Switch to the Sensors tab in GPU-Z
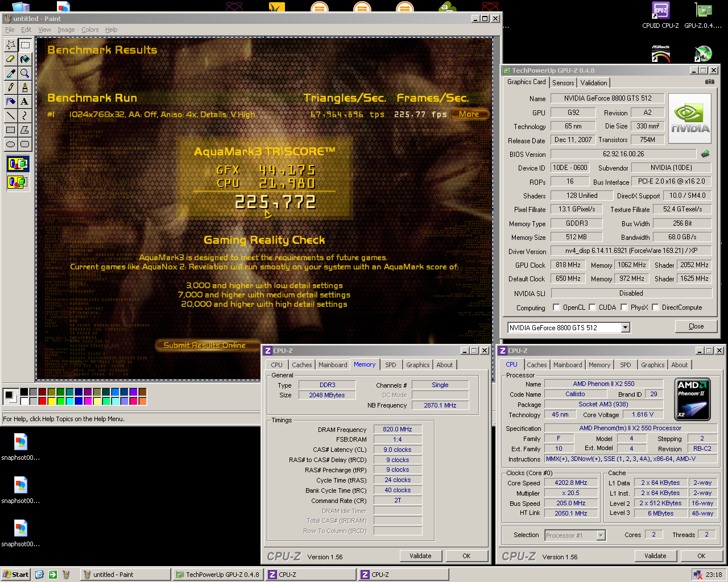 click(x=563, y=83)
